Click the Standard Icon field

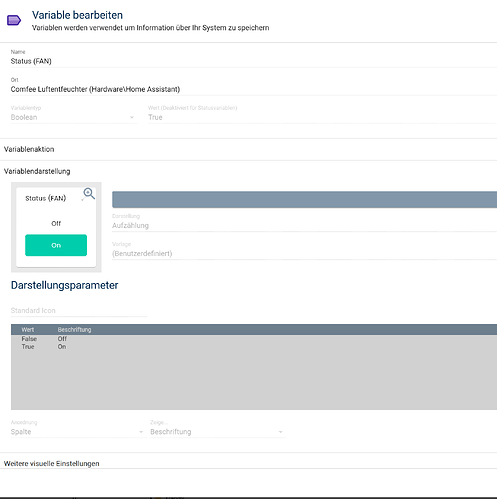coord(79,311)
